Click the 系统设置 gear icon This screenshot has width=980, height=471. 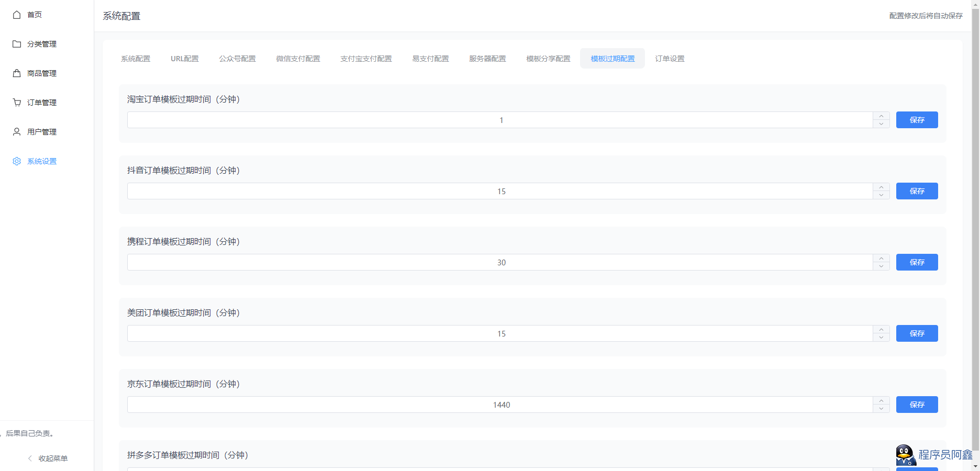[17, 161]
